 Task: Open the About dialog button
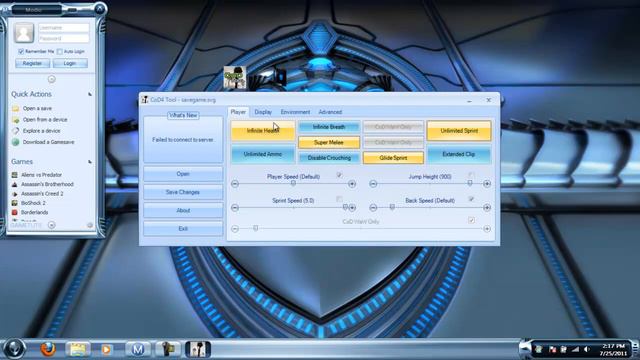click(183, 210)
